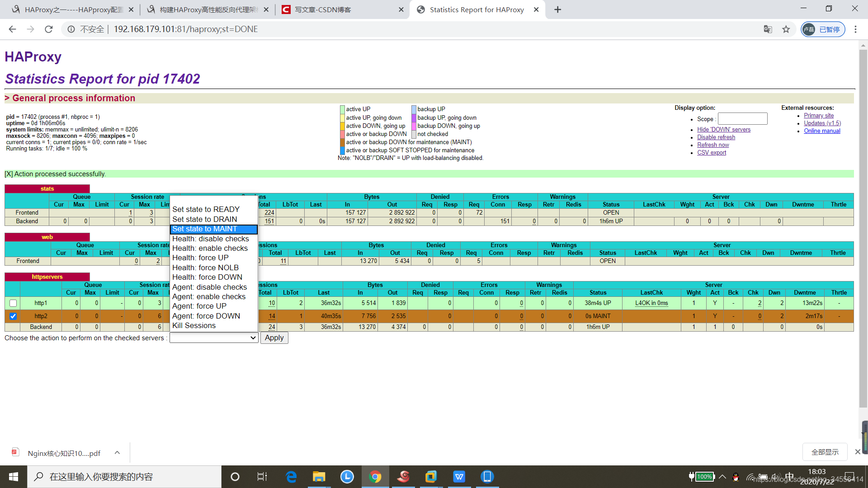
Task: Click the Scope input field
Action: 742,119
